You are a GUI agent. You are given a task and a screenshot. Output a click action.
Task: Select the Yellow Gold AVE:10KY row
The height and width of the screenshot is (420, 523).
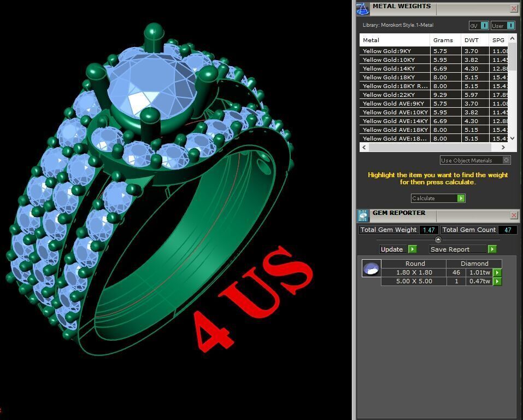433,112
